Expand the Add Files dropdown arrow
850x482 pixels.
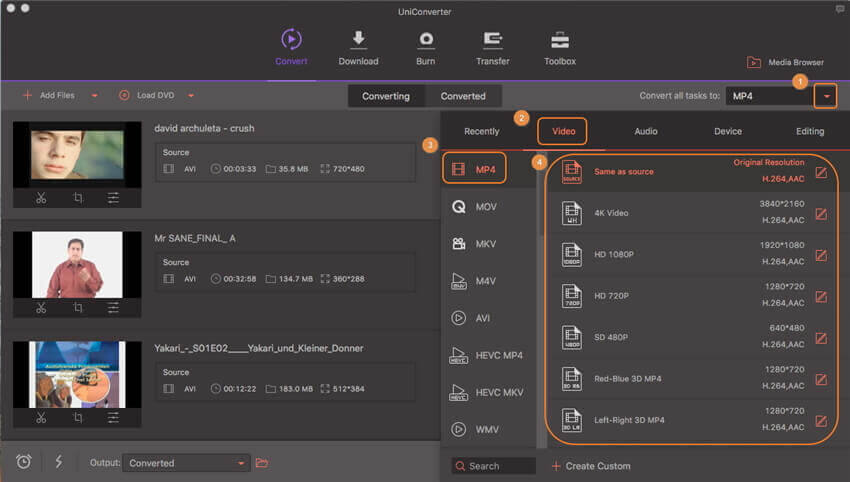pyautogui.click(x=94, y=96)
